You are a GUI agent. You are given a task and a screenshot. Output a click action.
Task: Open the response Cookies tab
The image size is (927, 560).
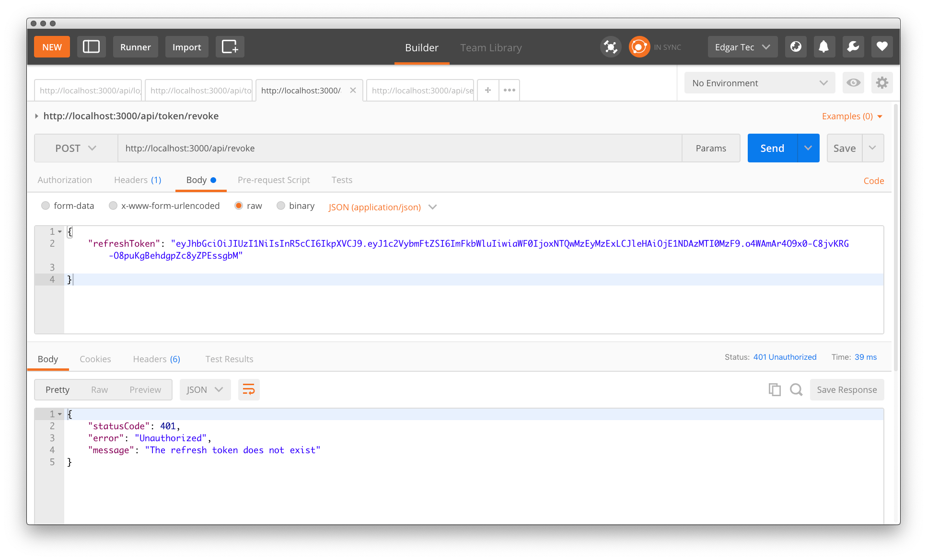tap(95, 359)
